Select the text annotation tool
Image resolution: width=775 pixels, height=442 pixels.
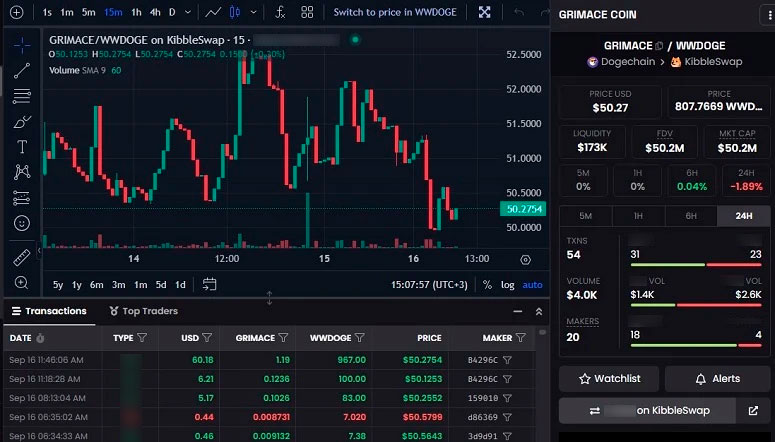click(22, 147)
